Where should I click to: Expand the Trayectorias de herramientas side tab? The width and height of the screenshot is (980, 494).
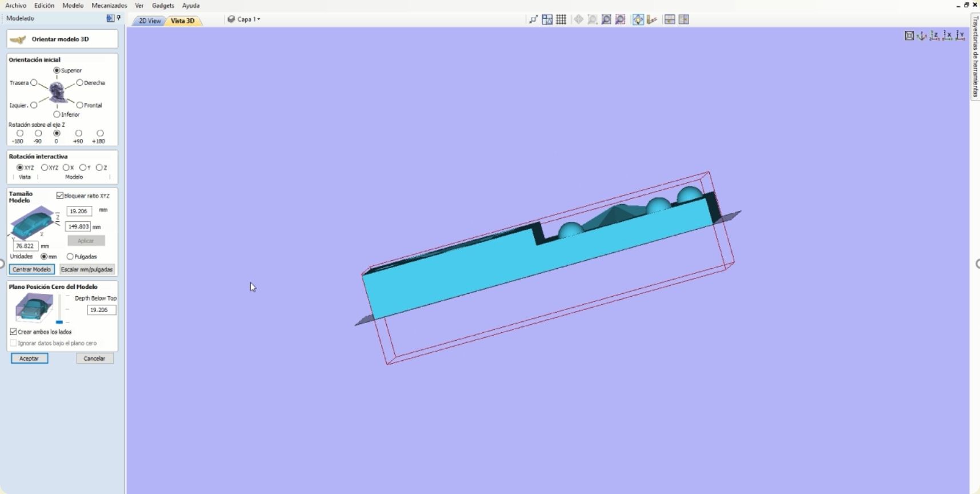pos(975,57)
